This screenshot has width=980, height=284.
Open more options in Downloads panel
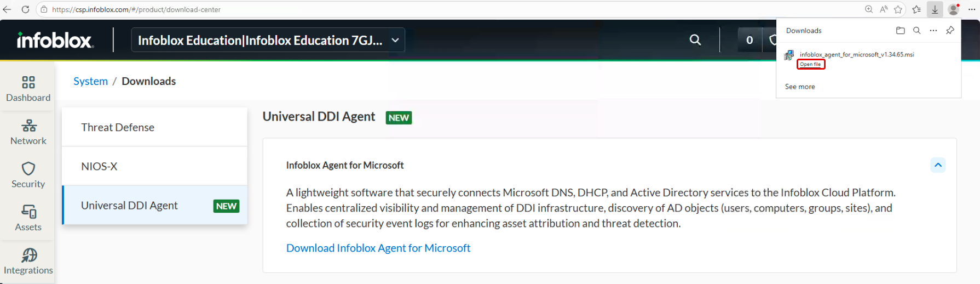(933, 31)
